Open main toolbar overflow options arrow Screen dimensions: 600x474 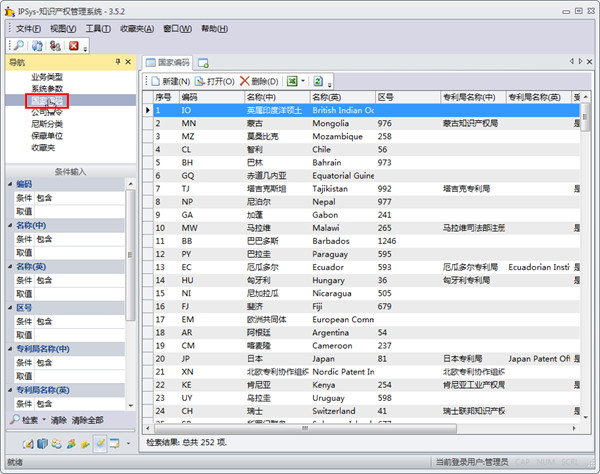[x=85, y=49]
